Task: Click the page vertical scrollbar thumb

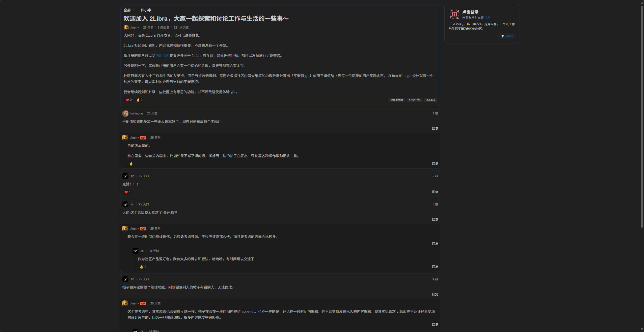Action: click(642, 116)
